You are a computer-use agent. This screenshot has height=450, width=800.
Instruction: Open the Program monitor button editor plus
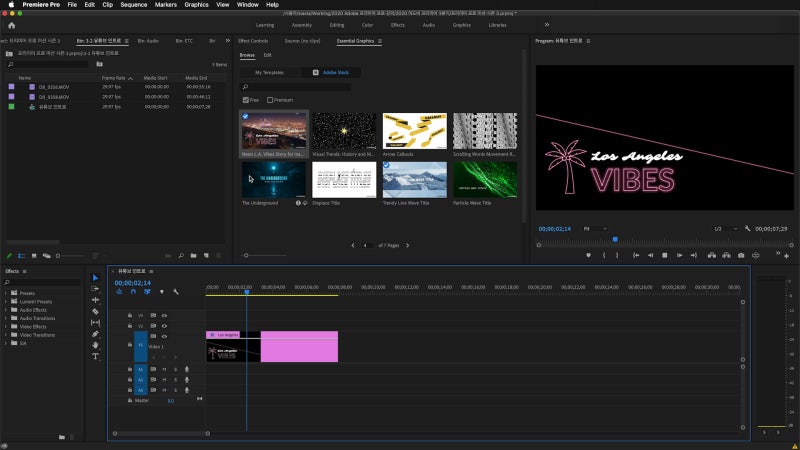point(786,256)
